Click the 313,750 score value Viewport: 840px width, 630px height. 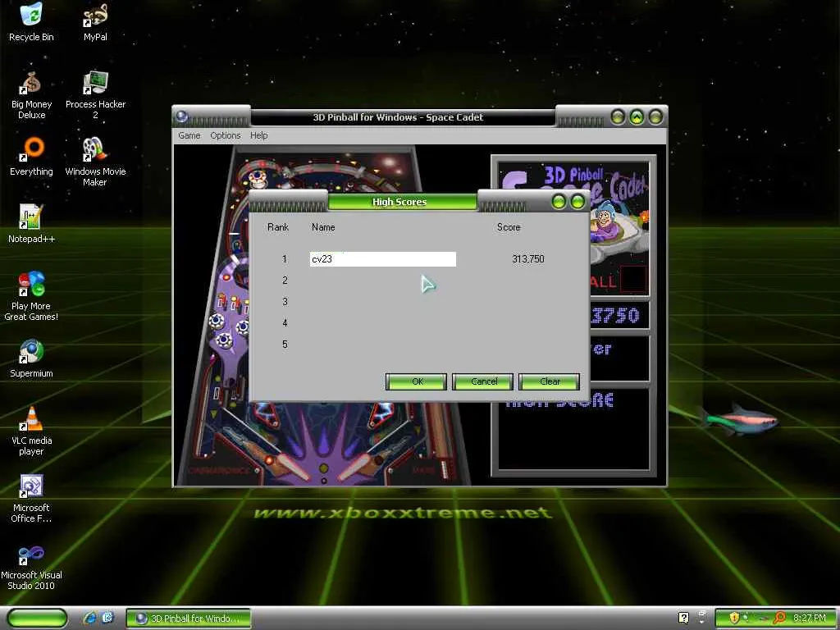tap(527, 259)
